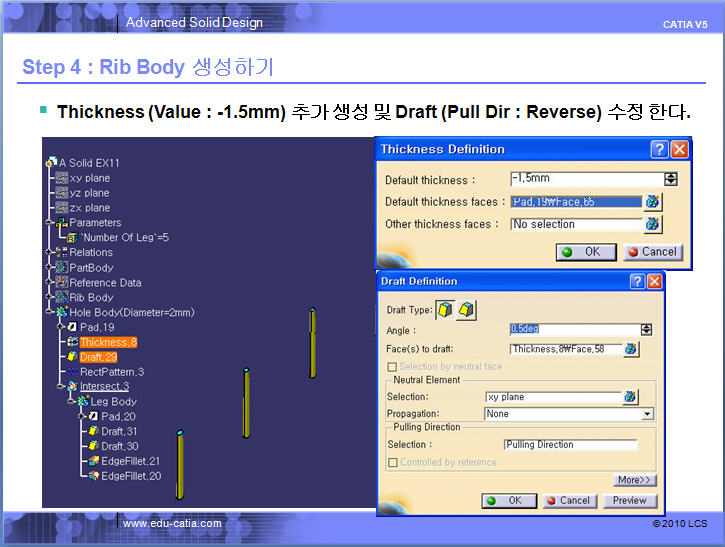
Task: Adjust the Angle value spinner arrows
Action: point(646,330)
